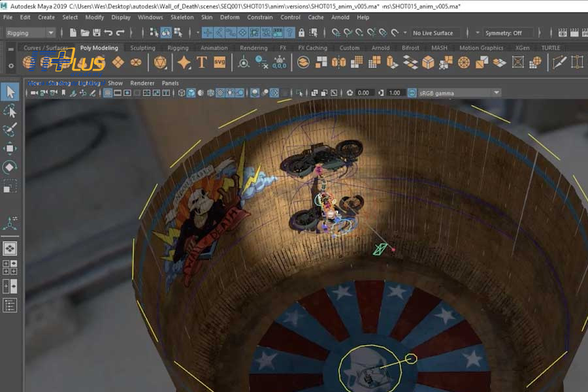Viewport: 588px width, 392px height.
Task: Click the Polygon Type (T) shelf icon
Action: [x=202, y=62]
